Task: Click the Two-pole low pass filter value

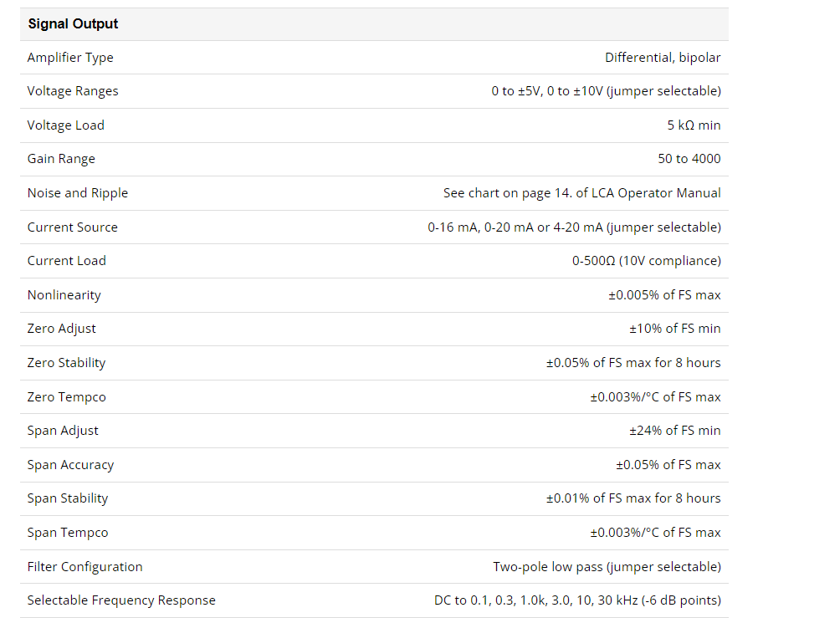Action: point(607,567)
